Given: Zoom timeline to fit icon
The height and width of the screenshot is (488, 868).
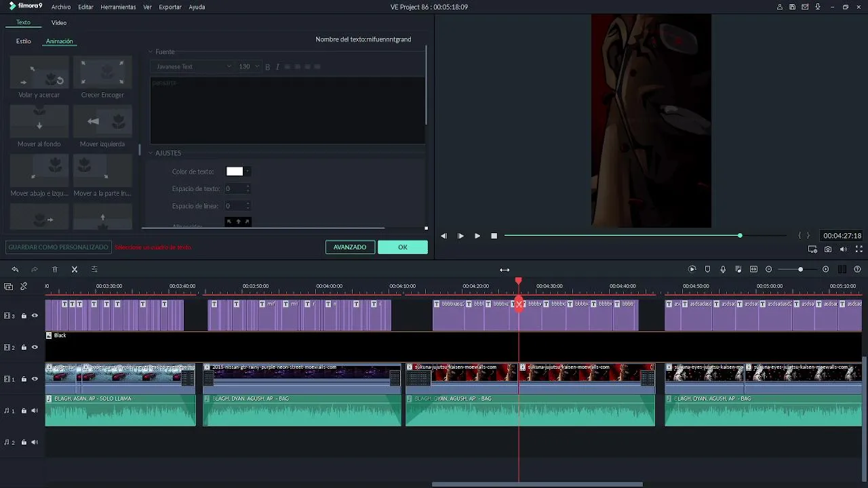Looking at the screenshot, I should click(753, 269).
